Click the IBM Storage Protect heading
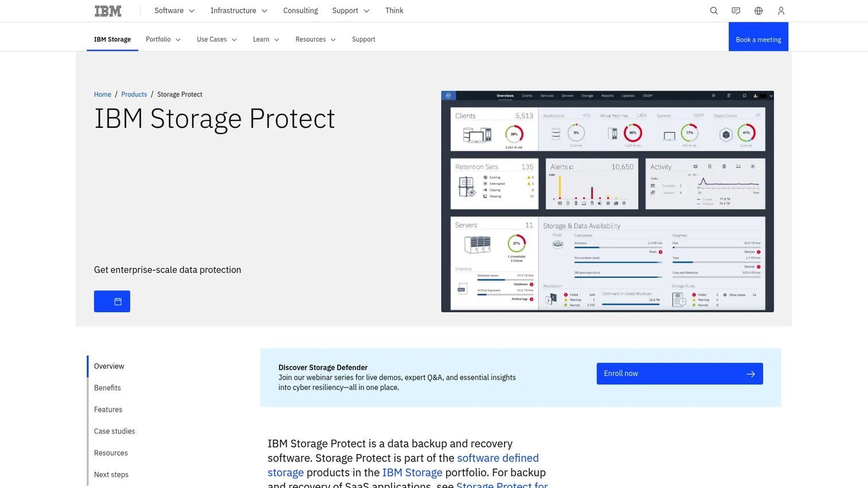Viewport: 868px width, 488px height. coord(214,119)
